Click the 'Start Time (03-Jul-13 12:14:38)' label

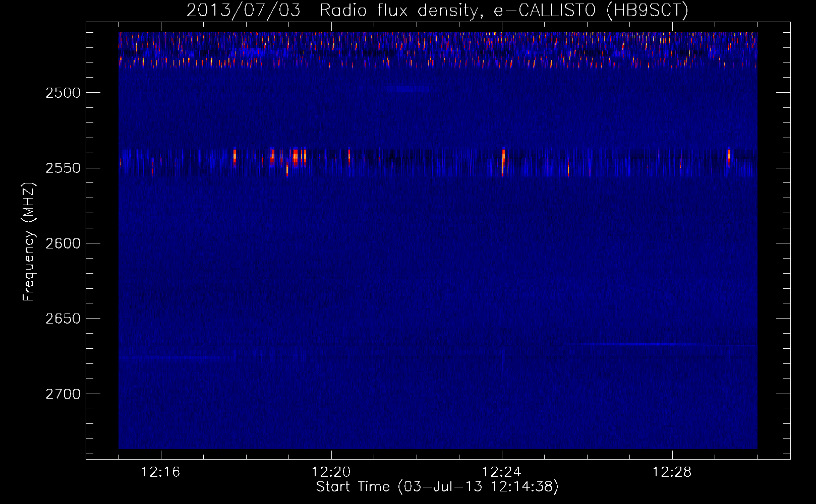(437, 487)
